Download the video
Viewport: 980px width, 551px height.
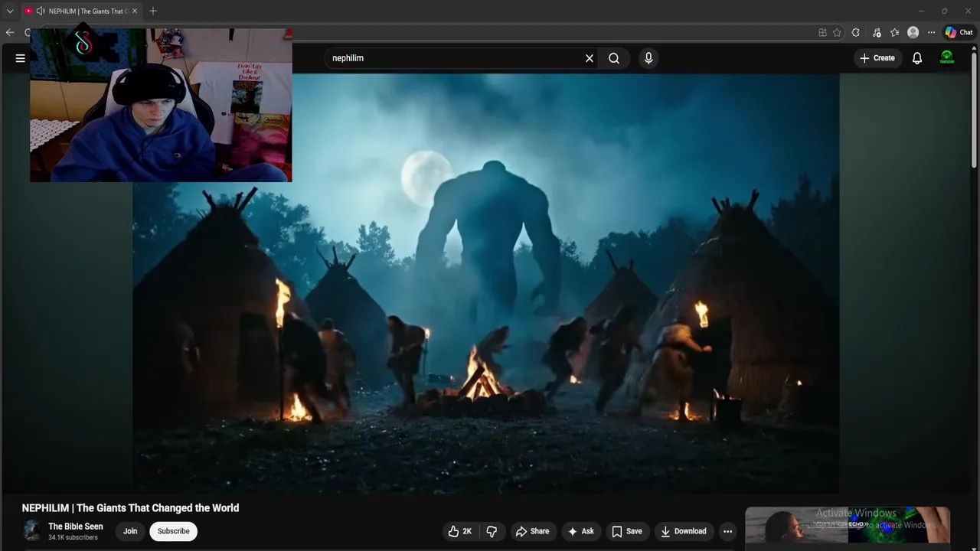tap(684, 531)
